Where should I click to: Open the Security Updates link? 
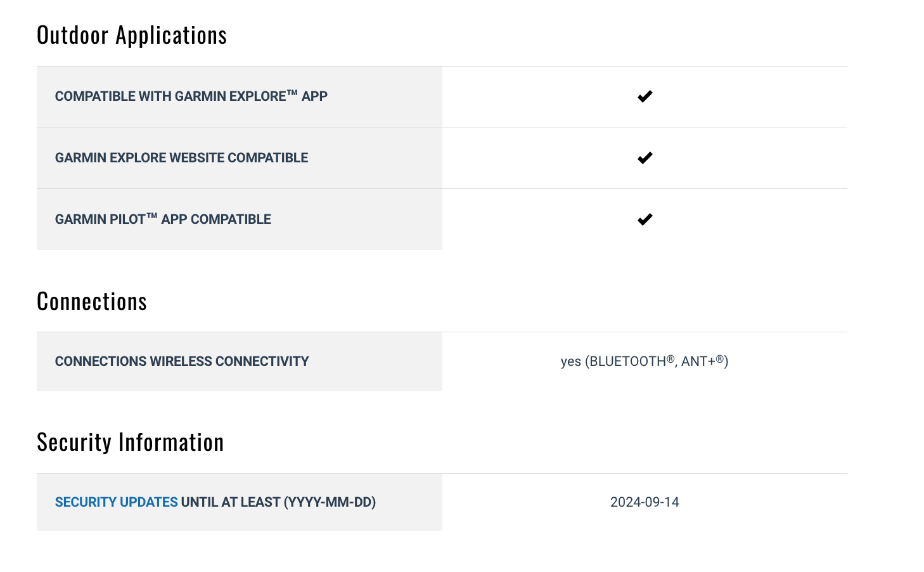[116, 502]
